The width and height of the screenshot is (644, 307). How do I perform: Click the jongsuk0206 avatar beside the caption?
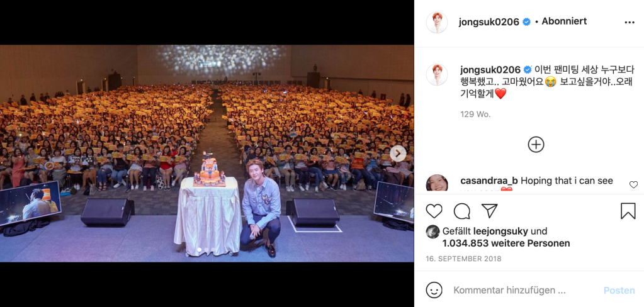tap(437, 75)
